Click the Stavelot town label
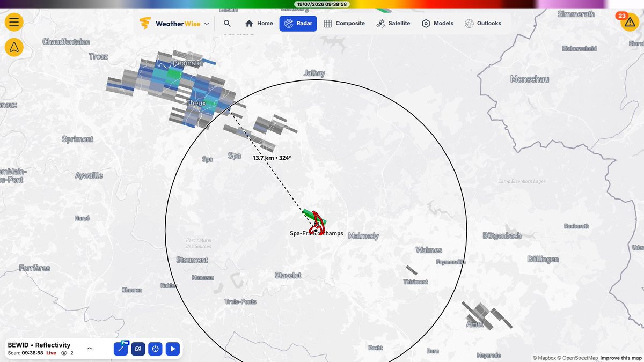Screen dimensions: 644x362 pyautogui.click(x=288, y=275)
